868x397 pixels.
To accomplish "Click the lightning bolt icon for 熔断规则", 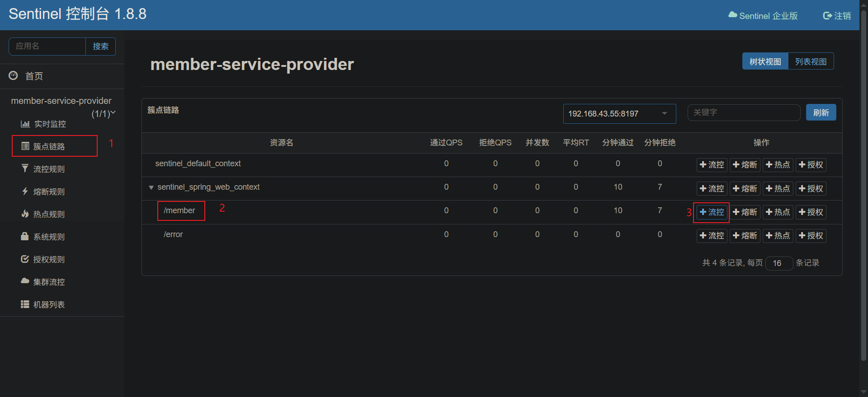I will 25,191.
